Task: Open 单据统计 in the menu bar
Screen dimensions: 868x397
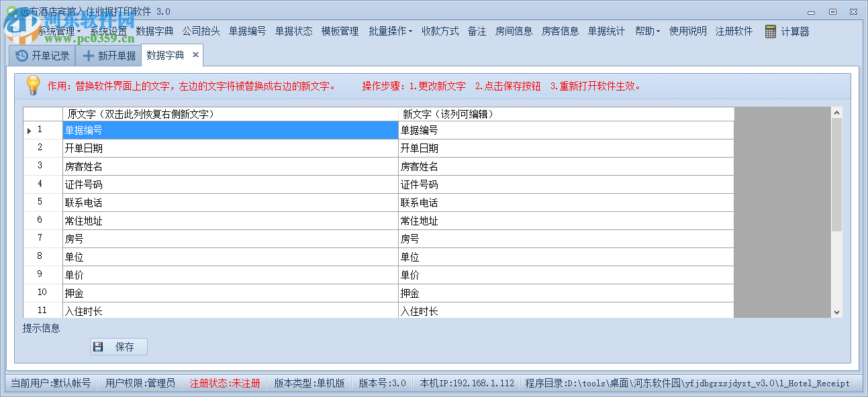Action: tap(606, 31)
